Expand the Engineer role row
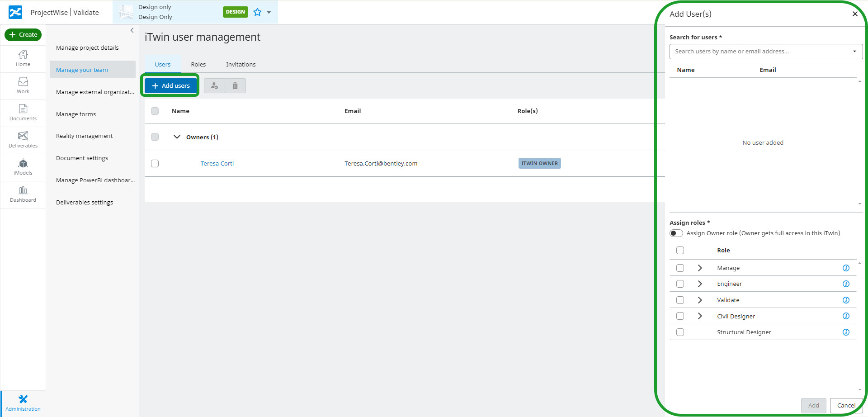 [700, 284]
